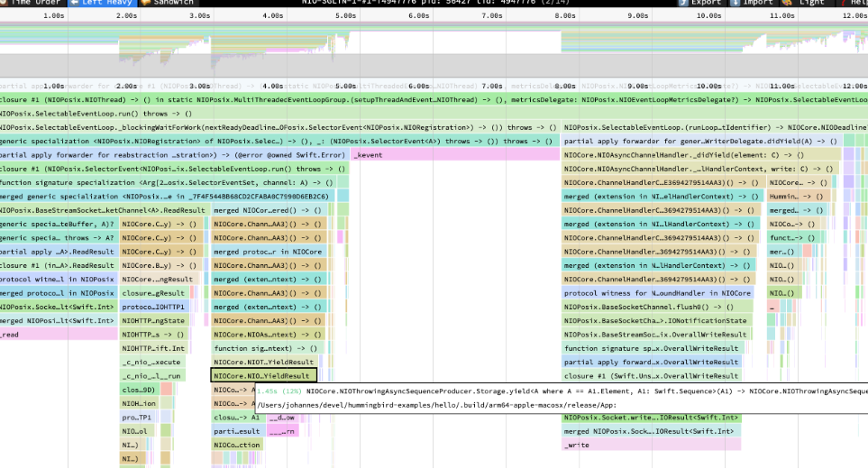
Task: Select the NIOPosix.SelectableEventLoop.run() throws frame
Action: pyautogui.click(x=434, y=114)
